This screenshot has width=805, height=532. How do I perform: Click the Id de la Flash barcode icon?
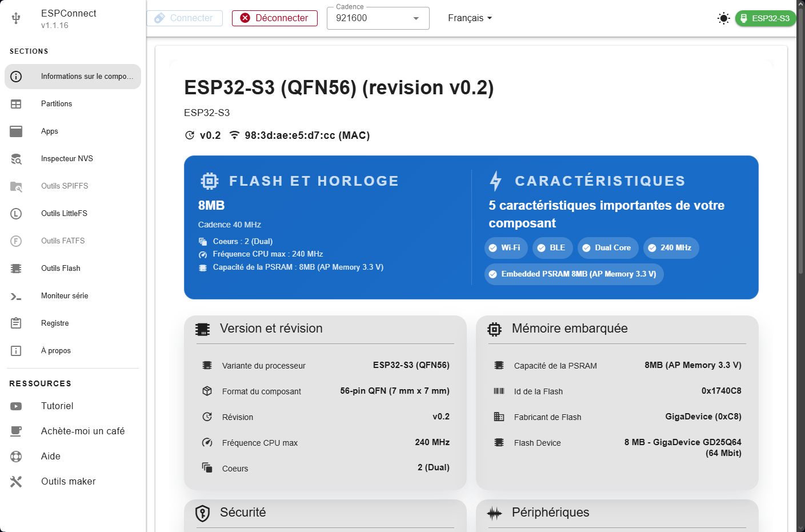499,391
